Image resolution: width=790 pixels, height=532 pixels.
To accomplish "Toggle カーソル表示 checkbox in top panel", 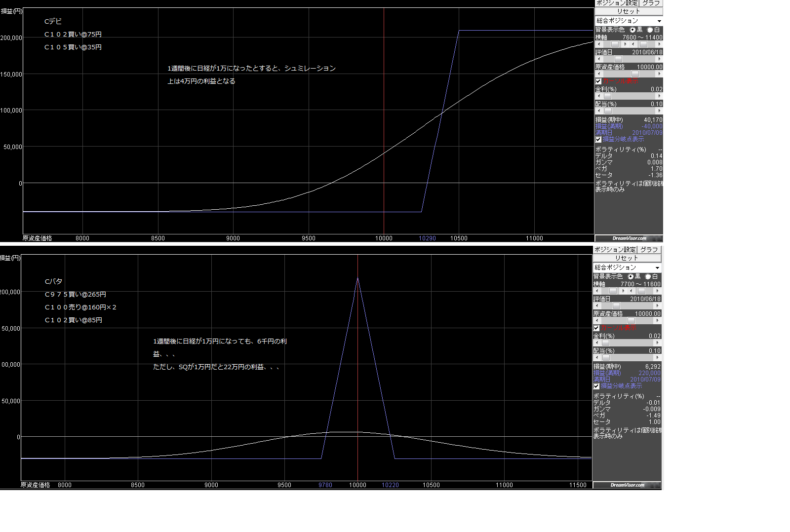I will [598, 81].
